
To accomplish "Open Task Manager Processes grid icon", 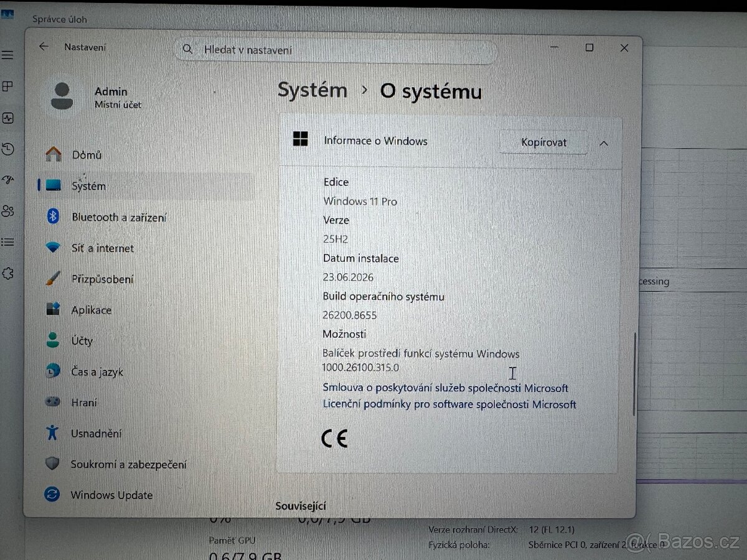I will tap(7, 86).
